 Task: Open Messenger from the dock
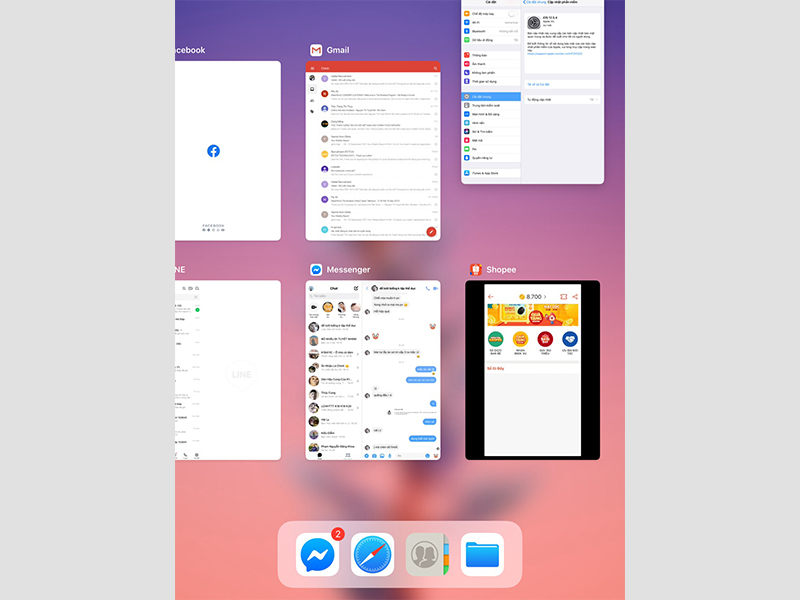click(317, 555)
